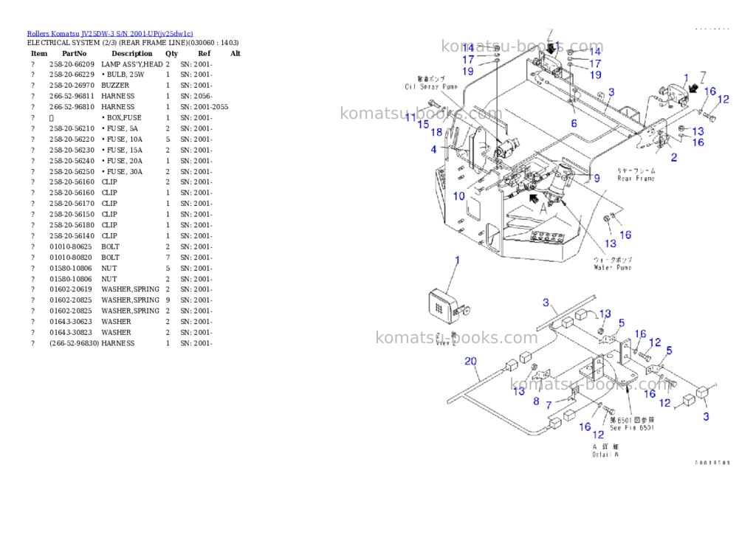Click callout number 9 in the diagram

point(597,179)
